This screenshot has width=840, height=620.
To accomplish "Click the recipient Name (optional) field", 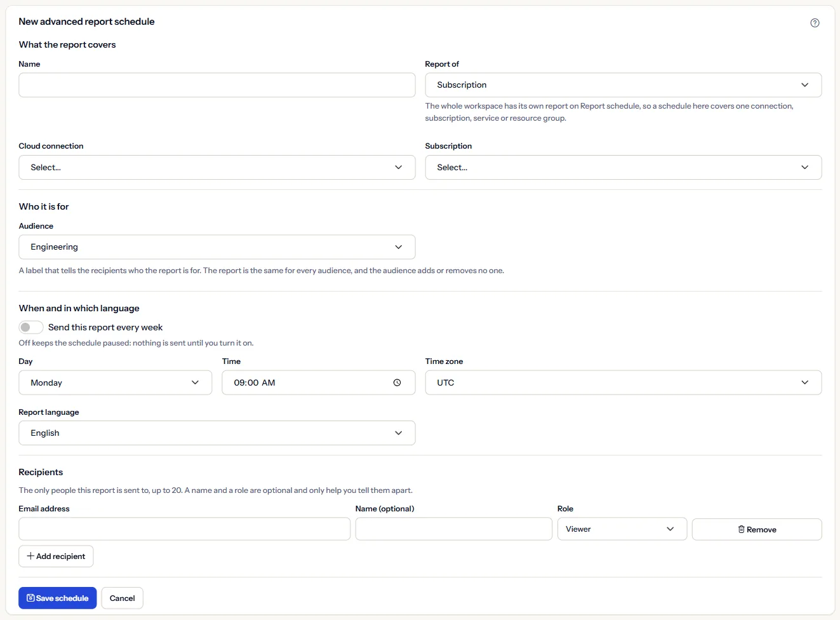I will [x=454, y=529].
